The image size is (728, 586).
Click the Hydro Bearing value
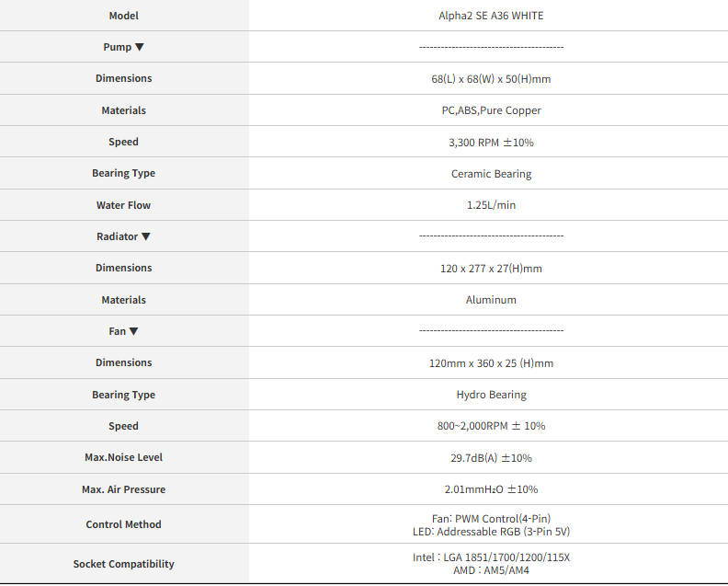coord(491,395)
